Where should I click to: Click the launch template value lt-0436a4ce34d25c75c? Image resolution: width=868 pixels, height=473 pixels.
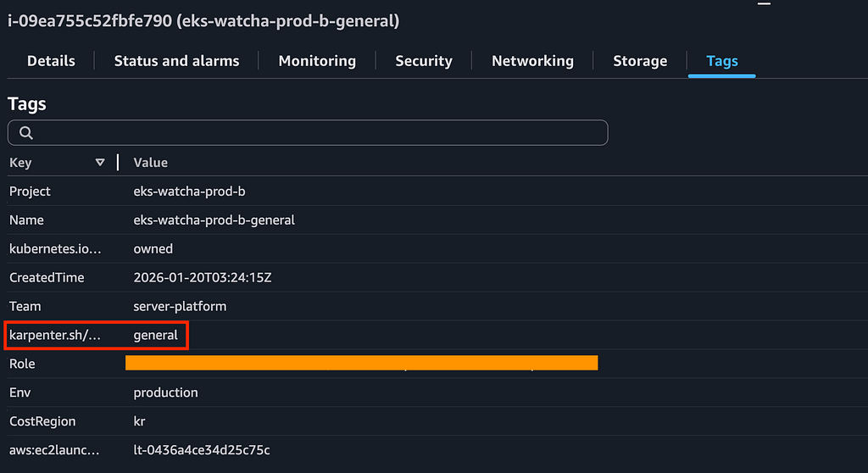[202, 450]
